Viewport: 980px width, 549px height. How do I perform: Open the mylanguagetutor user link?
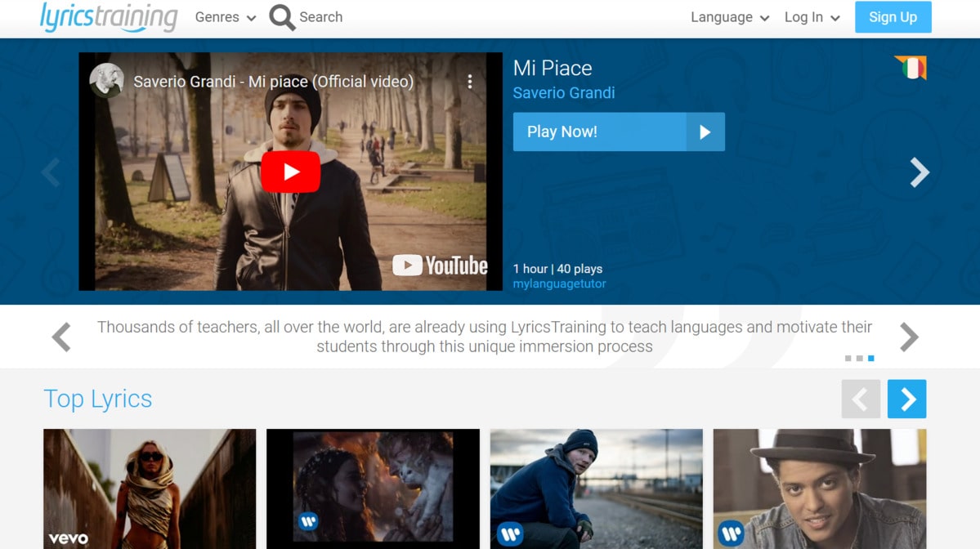[559, 283]
